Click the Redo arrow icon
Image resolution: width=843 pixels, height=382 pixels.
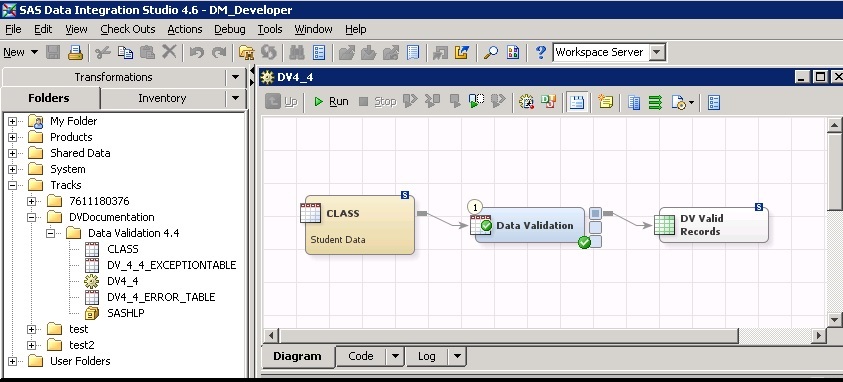pos(219,52)
